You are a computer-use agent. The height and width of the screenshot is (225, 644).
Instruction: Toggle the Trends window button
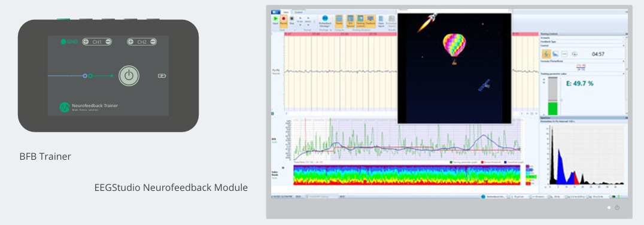[339, 22]
